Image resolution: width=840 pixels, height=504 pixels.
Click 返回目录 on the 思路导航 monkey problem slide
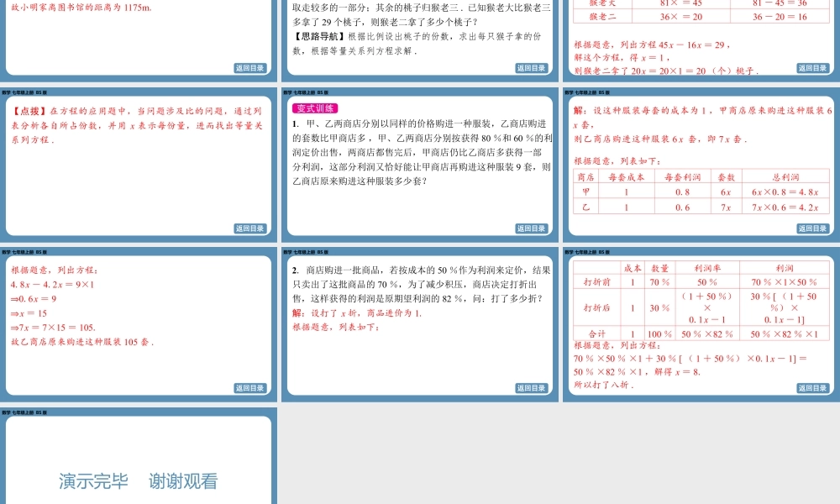pos(530,69)
